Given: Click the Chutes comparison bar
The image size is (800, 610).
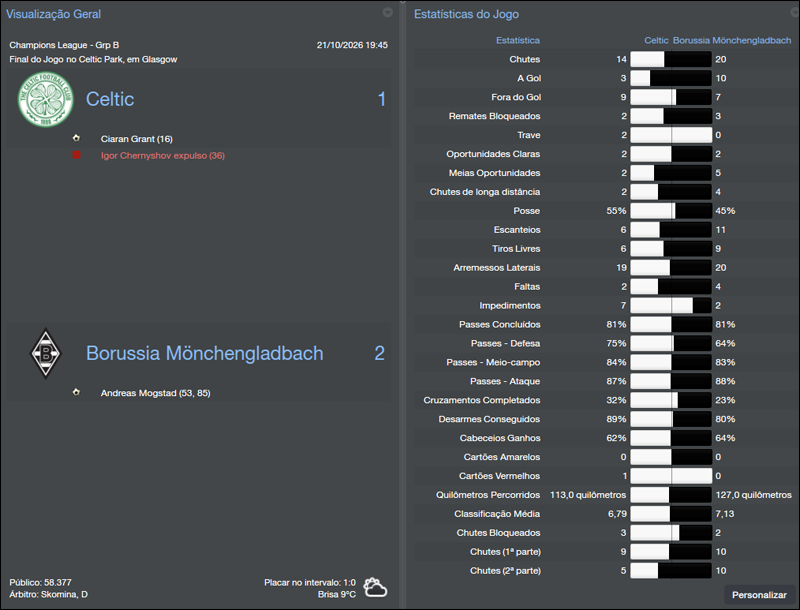Looking at the screenshot, I should tap(670, 59).
